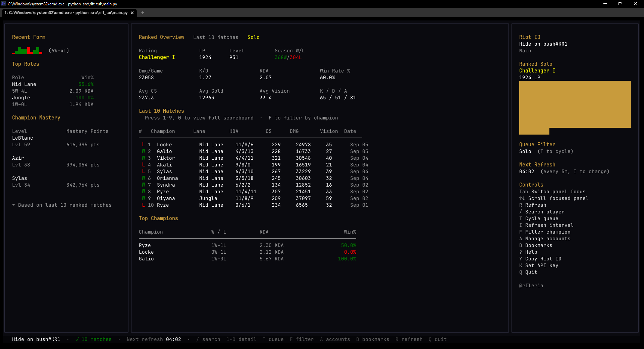Click the Season W/L 368W/304L value
The width and height of the screenshot is (644, 349).
(288, 57)
